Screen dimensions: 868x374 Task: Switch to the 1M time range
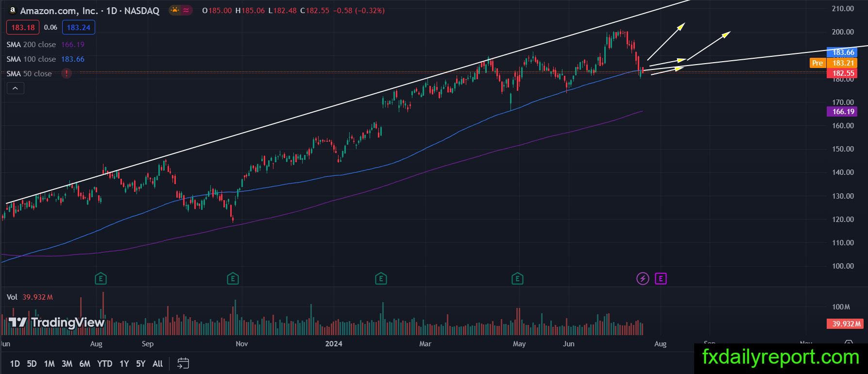point(49,363)
